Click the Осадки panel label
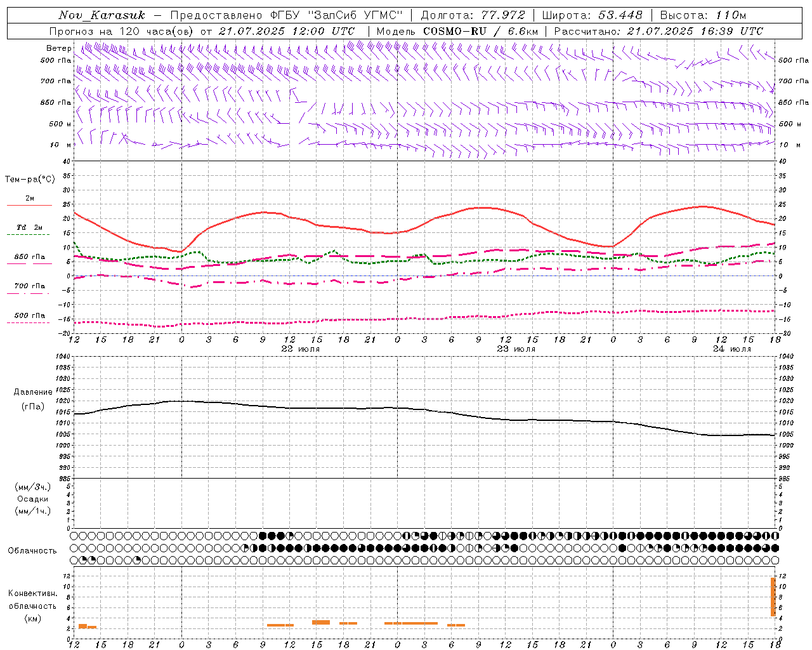This screenshot has height=650, width=812. (x=32, y=499)
